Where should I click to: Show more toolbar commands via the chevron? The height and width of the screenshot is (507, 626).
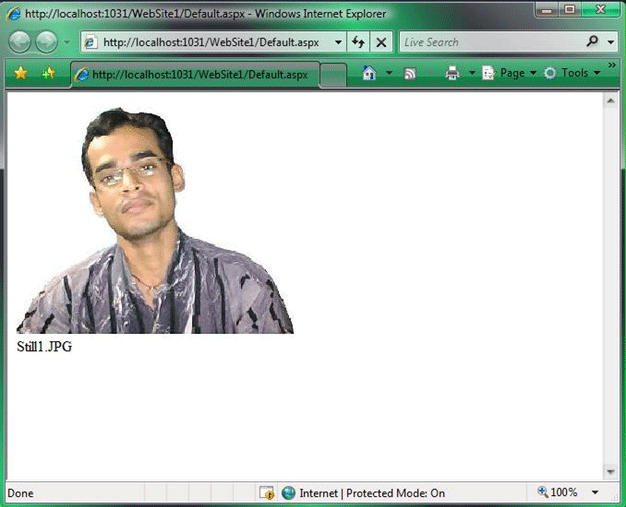(x=612, y=65)
